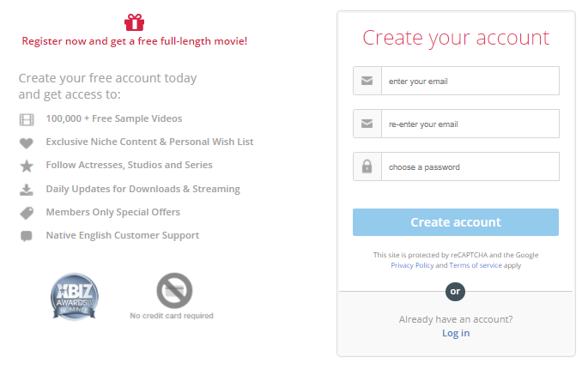Open the Terms of service link

pyautogui.click(x=476, y=265)
